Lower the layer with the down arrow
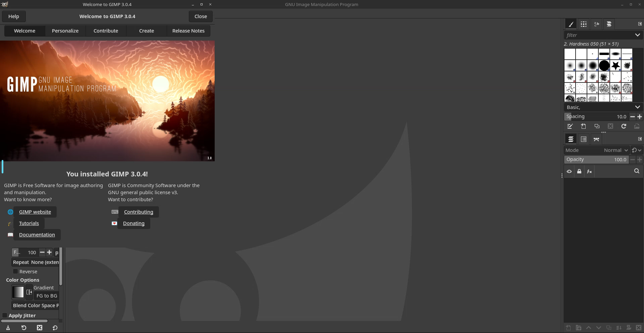644x333 pixels. click(599, 328)
